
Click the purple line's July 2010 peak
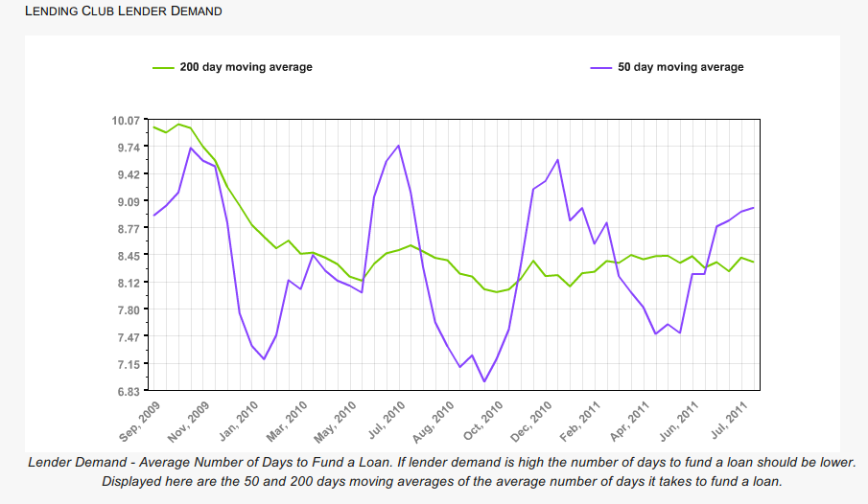[x=399, y=146]
